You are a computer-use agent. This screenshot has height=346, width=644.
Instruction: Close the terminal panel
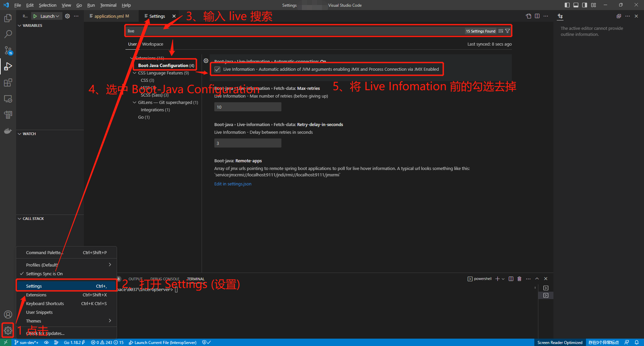(x=546, y=279)
